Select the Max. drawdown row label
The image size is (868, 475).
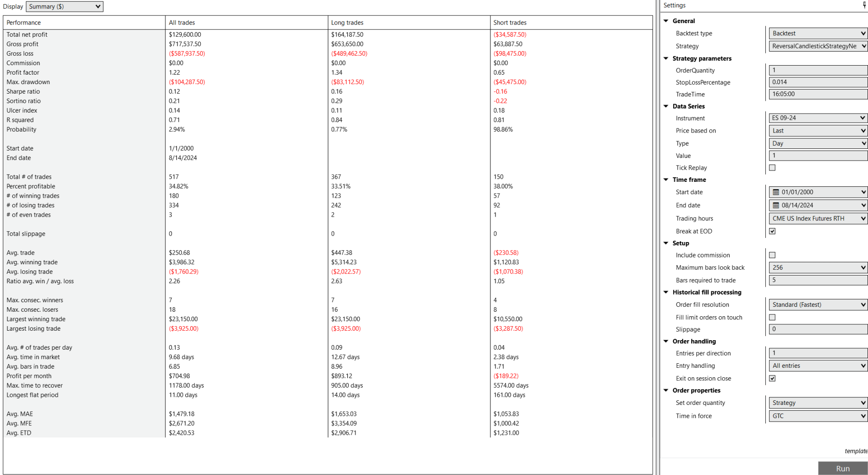(28, 82)
